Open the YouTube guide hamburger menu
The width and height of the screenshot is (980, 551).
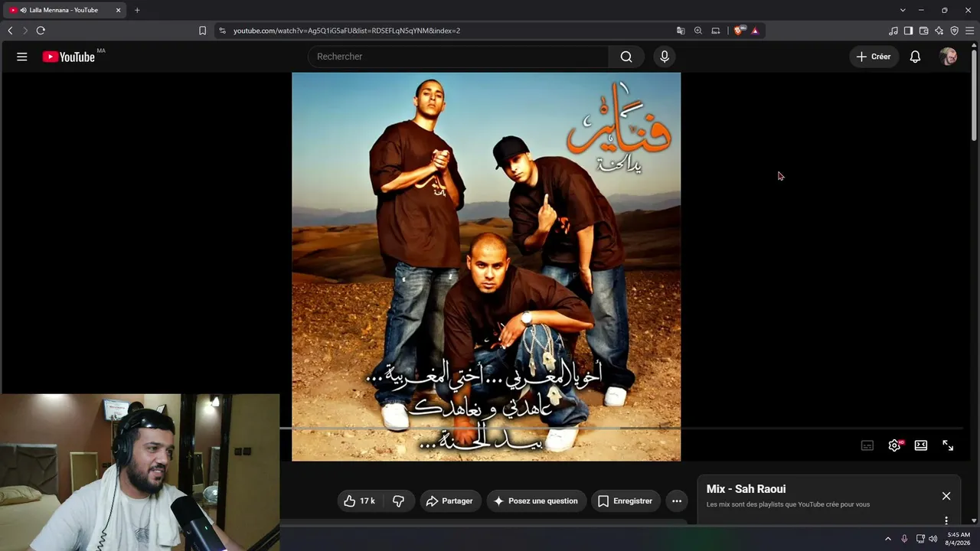tap(22, 57)
